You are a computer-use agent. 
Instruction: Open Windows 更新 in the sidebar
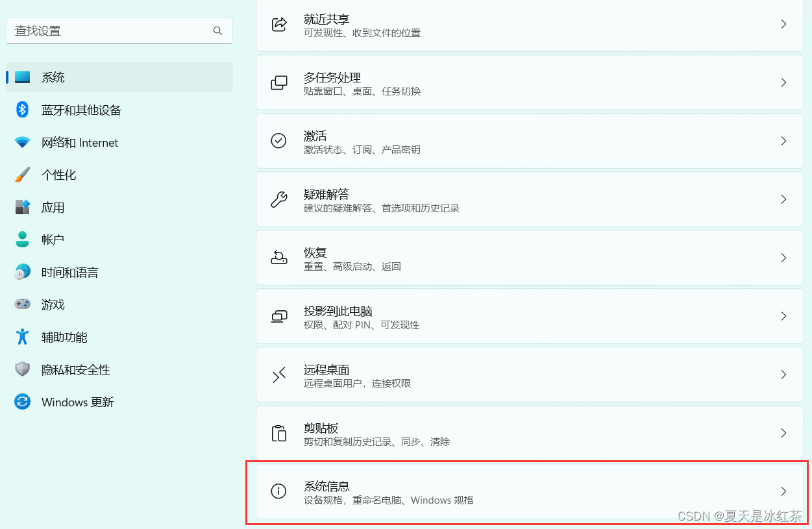119,402
